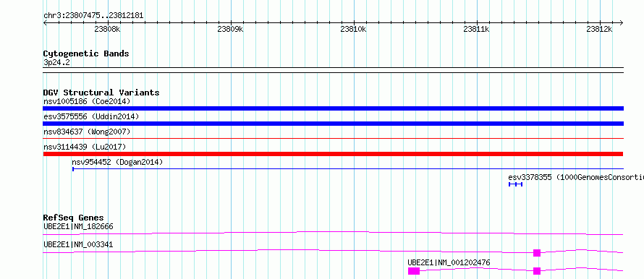Click the magenta exon box on NM_003341
Image resolution: width=644 pixels, height=279 pixels.
[537, 253]
